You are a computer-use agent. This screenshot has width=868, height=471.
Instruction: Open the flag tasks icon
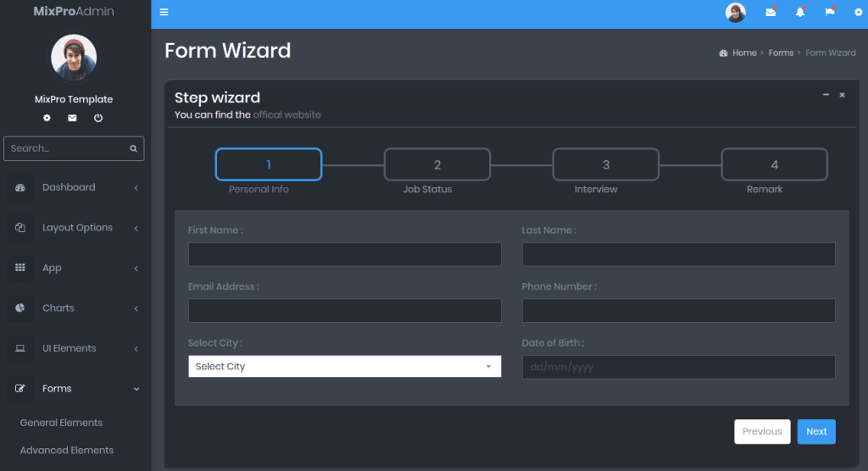click(829, 12)
